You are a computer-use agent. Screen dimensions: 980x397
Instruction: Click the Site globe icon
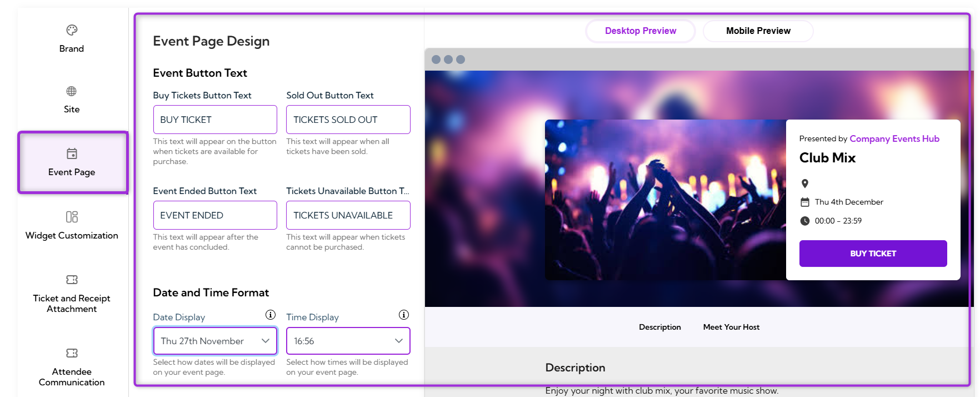tap(72, 91)
